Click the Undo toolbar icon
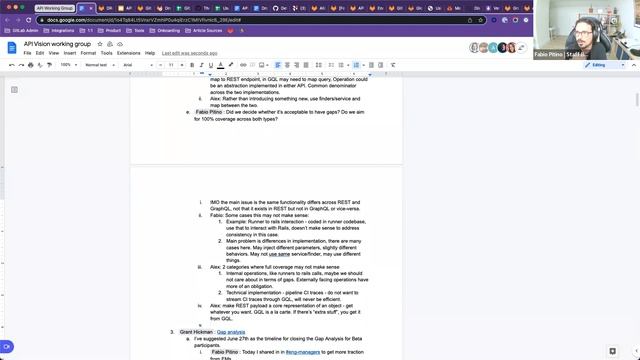This screenshot has height=360, width=640. pyautogui.click(x=11, y=65)
